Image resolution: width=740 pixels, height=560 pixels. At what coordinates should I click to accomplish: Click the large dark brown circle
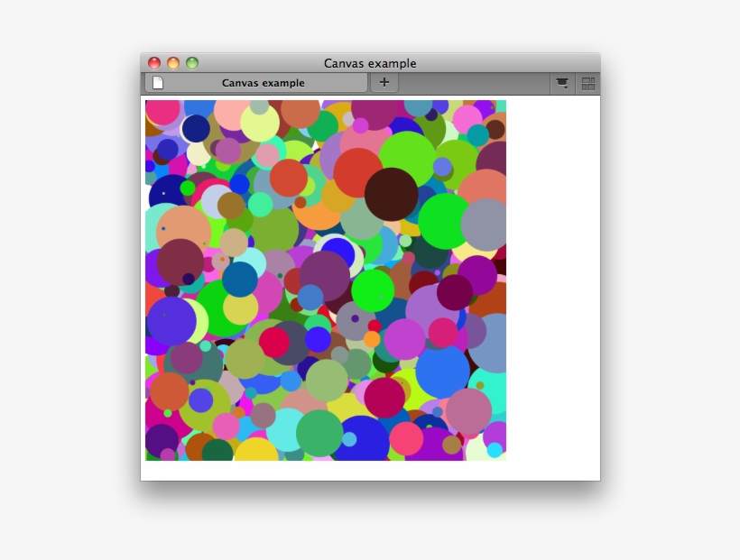392,194
